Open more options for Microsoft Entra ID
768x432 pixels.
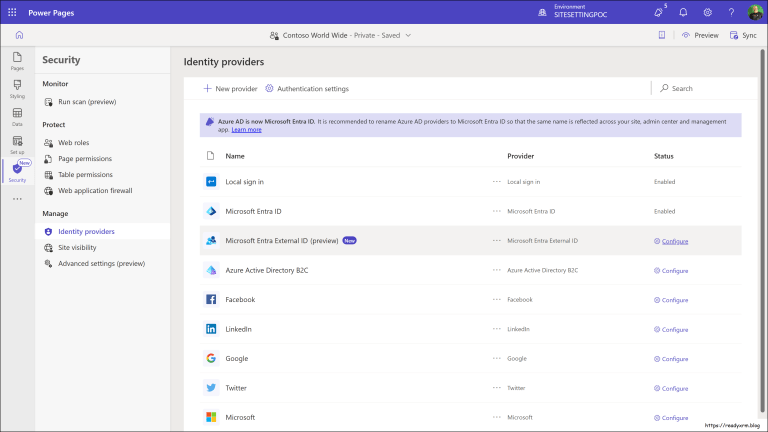pos(497,211)
